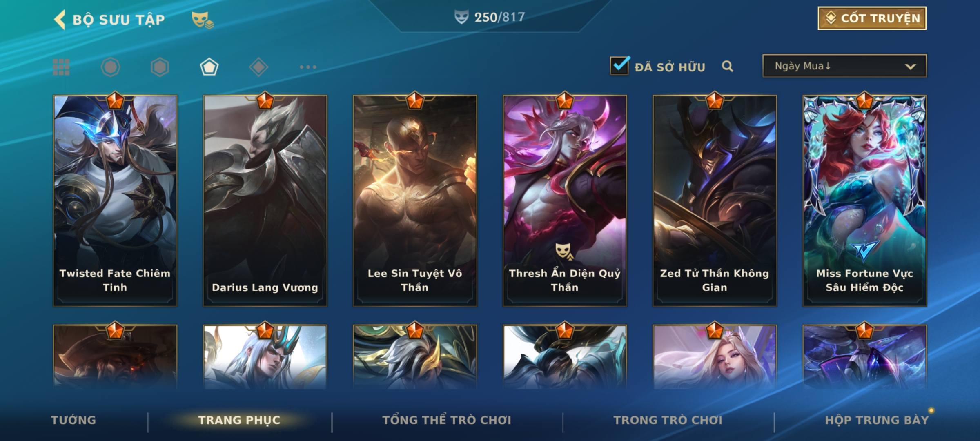Select the pentagon rarity filter icon

click(209, 67)
